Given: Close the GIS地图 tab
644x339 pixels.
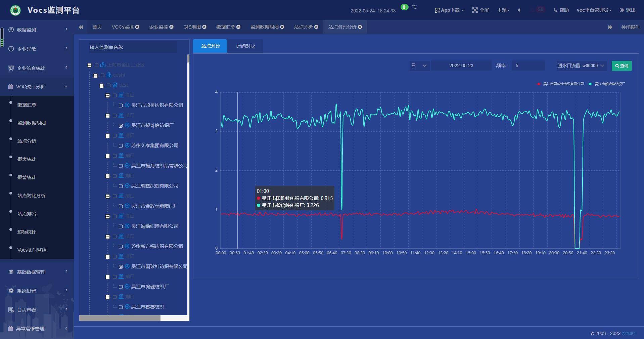Looking at the screenshot, I should click(x=204, y=27).
